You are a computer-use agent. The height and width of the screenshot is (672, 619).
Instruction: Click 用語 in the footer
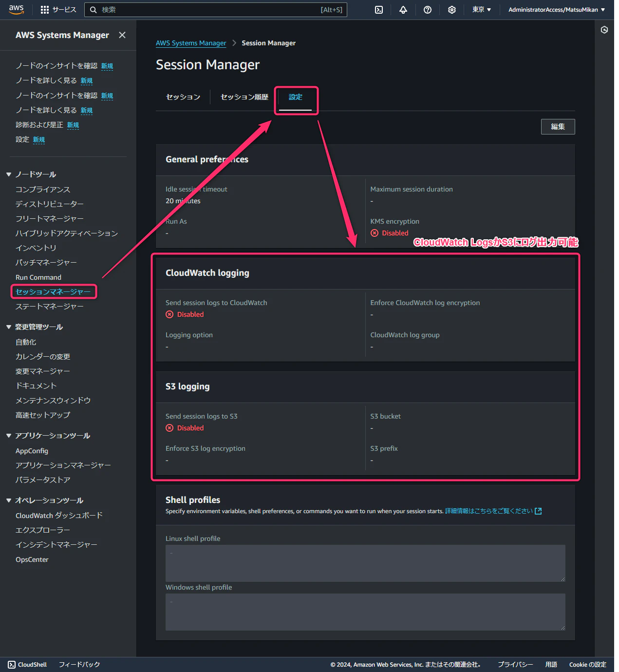pyautogui.click(x=551, y=665)
